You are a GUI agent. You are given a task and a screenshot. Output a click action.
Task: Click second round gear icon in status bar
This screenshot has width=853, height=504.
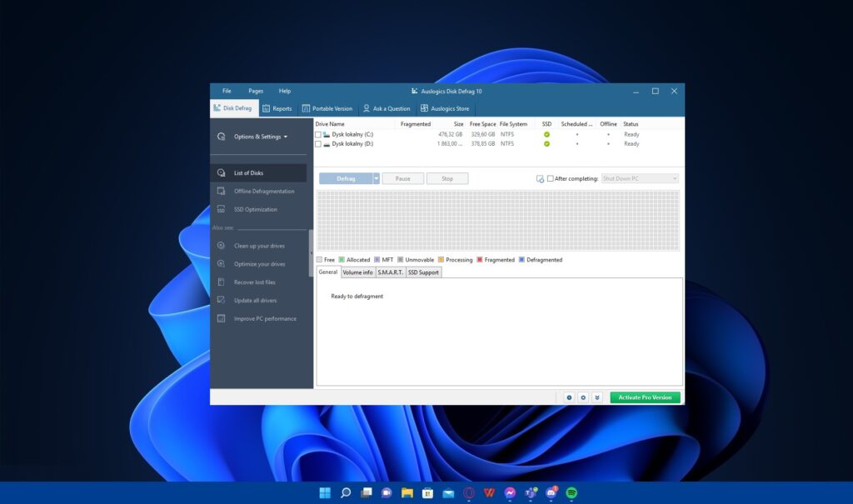click(x=583, y=397)
